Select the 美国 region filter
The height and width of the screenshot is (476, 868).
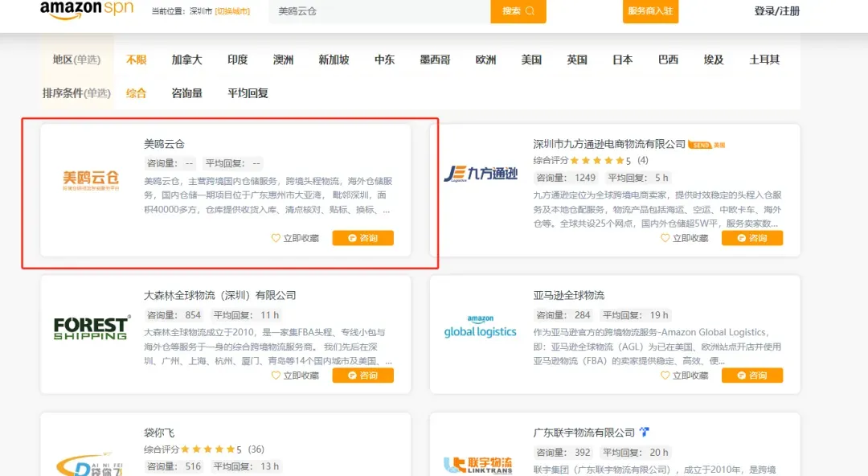click(x=531, y=59)
